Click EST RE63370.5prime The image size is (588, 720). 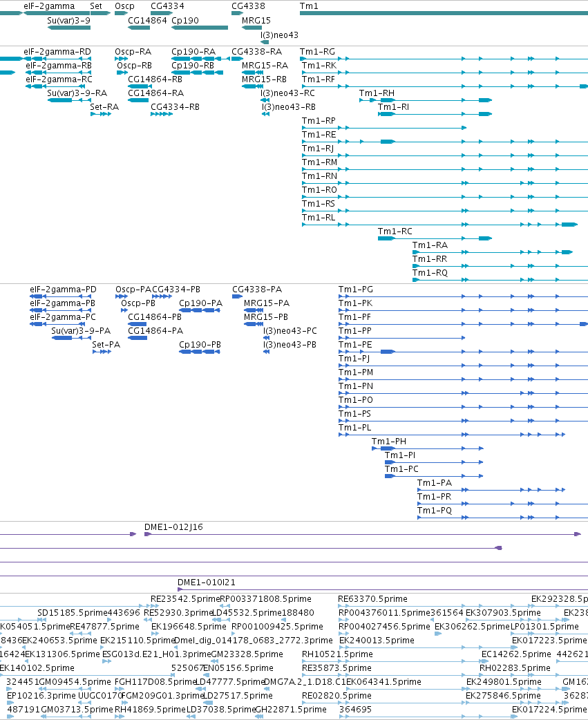click(372, 599)
